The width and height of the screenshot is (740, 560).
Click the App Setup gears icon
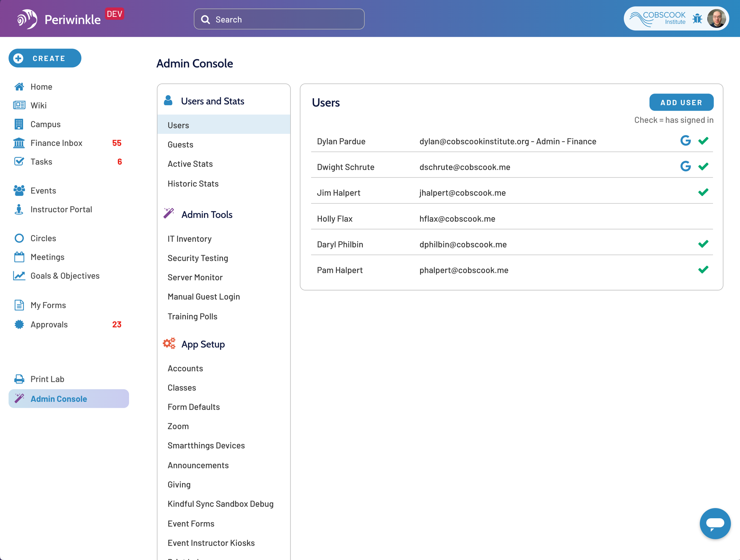pos(169,344)
